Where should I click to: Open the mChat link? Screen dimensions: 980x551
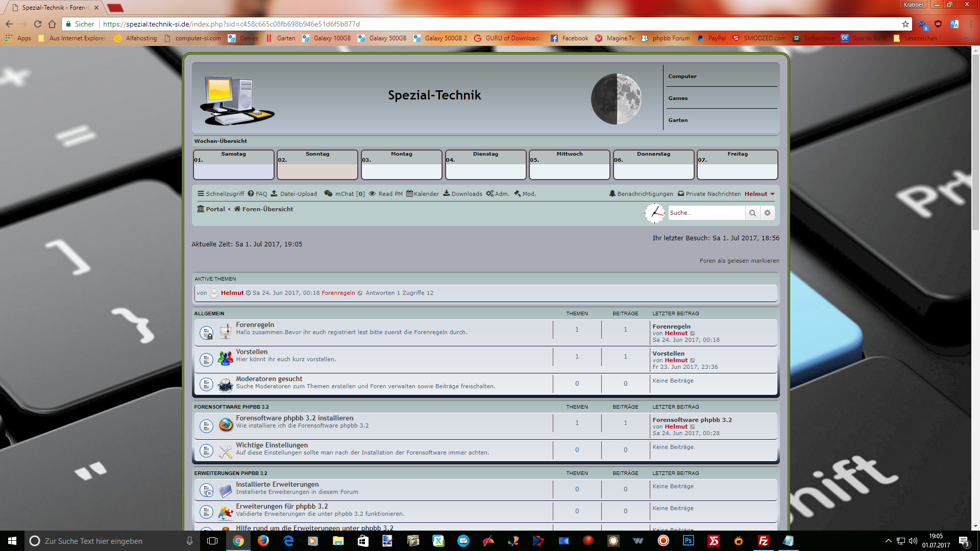point(344,194)
